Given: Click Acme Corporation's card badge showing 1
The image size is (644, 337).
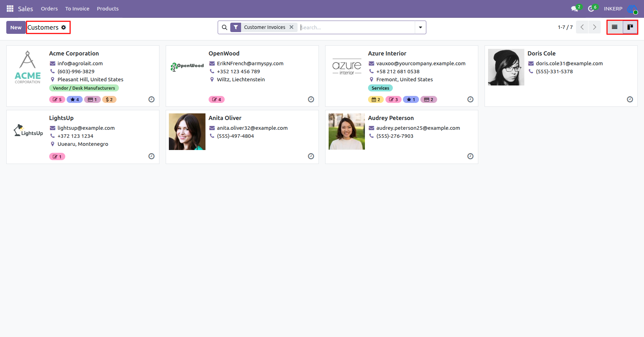Looking at the screenshot, I should pos(92,99).
